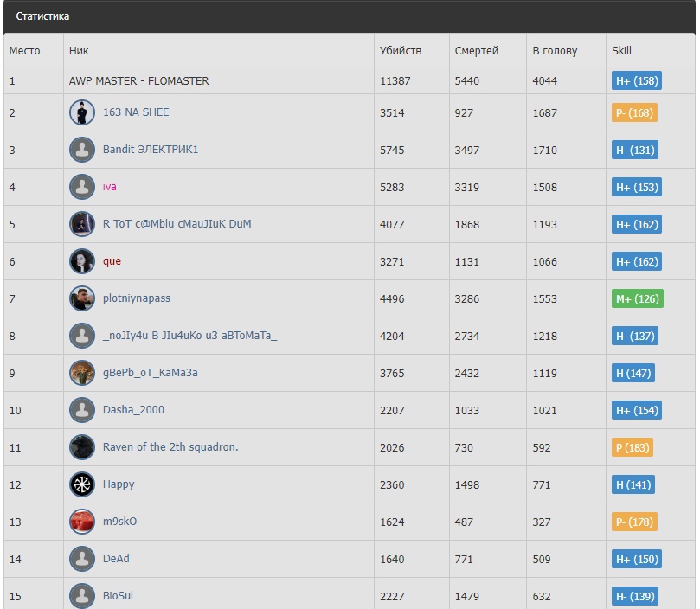
Task: Click default avatar next to Dasha_2000
Action: tap(82, 410)
